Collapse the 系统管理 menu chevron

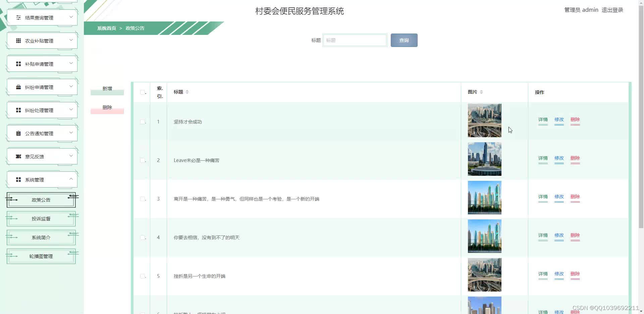[71, 179]
